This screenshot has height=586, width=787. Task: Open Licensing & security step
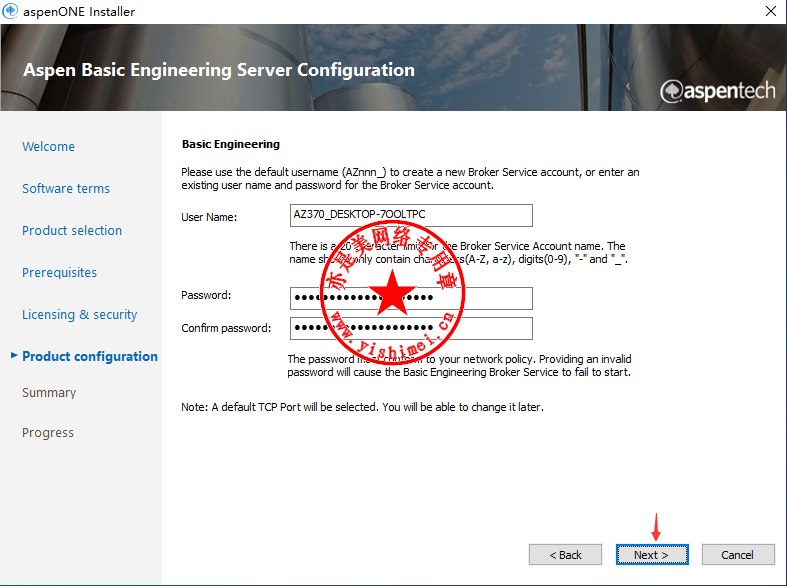[79, 315]
